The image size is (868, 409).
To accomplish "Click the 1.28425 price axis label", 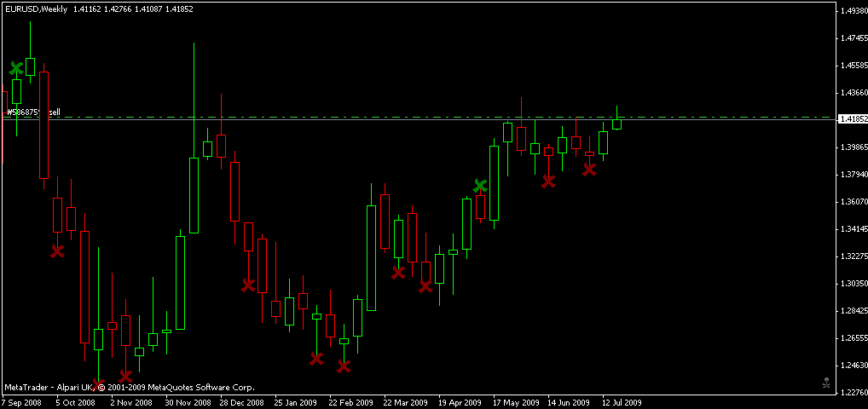I will click(x=853, y=310).
